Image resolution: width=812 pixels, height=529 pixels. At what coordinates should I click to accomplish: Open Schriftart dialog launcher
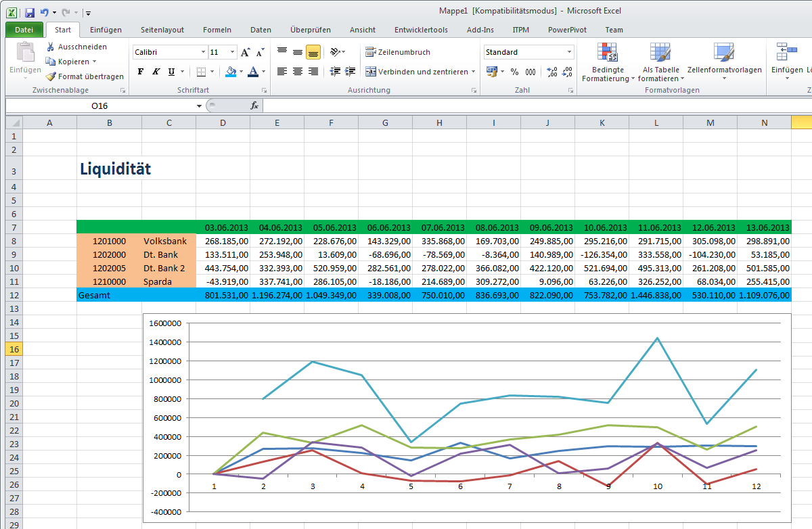pos(263,91)
